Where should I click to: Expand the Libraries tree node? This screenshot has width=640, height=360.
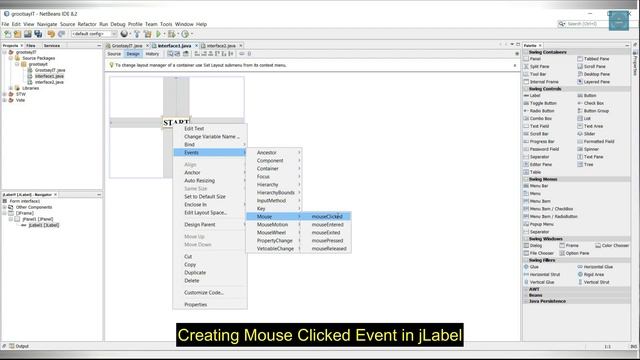click(x=11, y=88)
